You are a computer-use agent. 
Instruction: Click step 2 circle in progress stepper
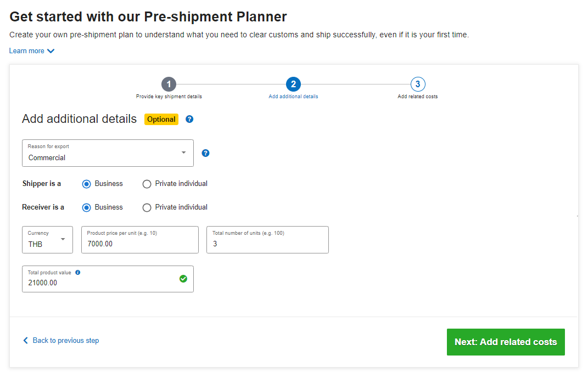tap(293, 84)
